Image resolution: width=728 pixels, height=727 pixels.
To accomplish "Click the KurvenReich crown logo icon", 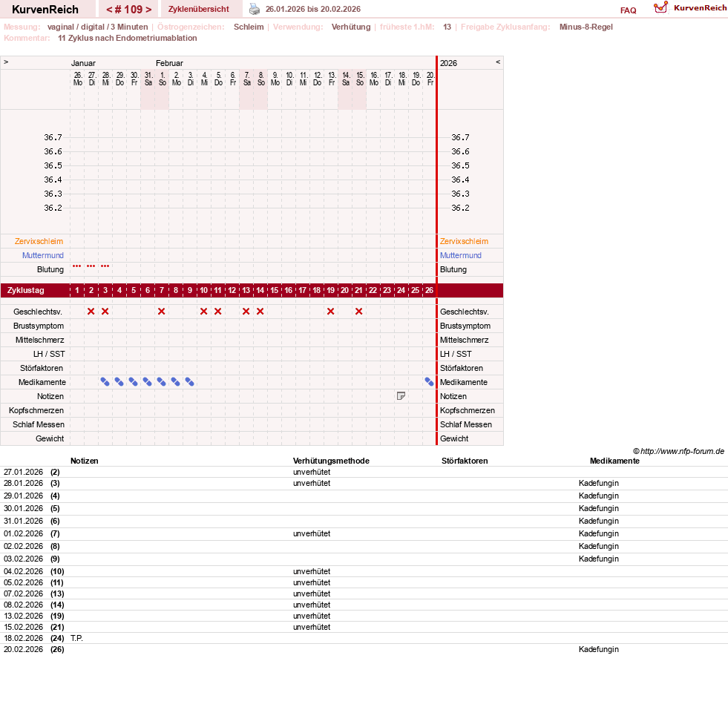I will (660, 7).
